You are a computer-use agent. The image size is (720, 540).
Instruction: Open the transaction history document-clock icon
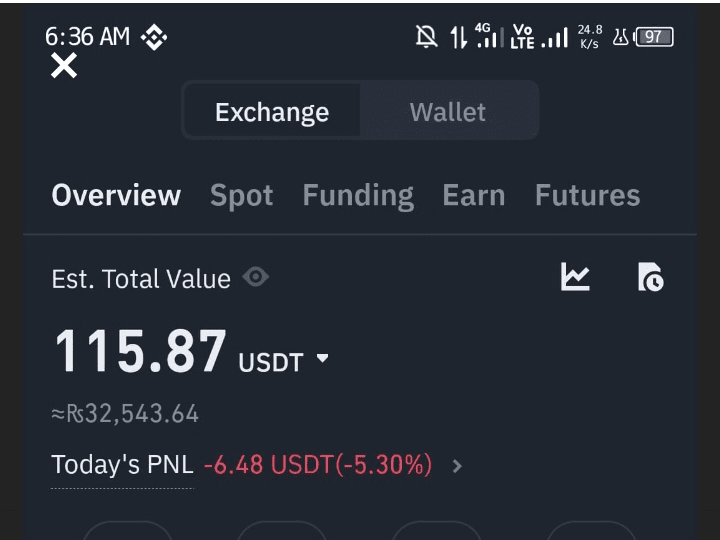point(651,277)
